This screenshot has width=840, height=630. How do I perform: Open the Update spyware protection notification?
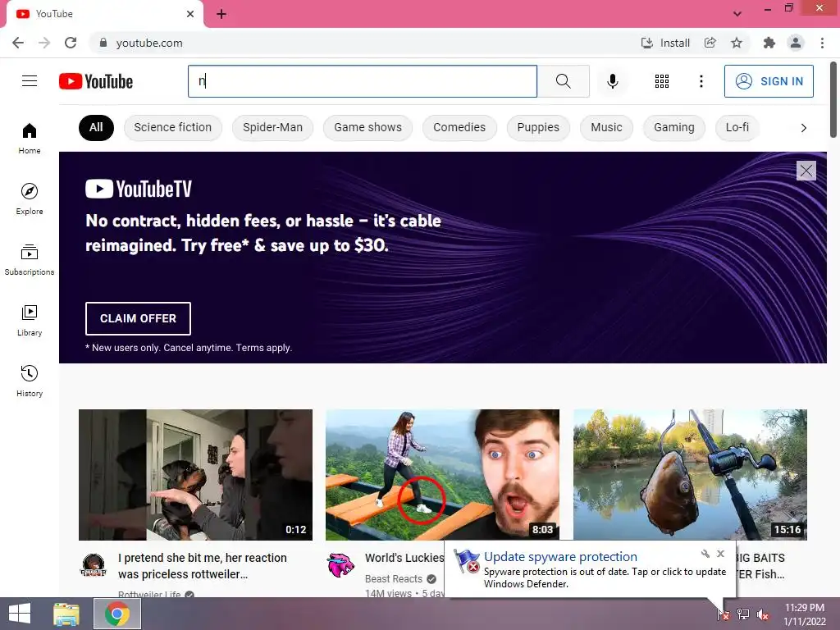560,557
